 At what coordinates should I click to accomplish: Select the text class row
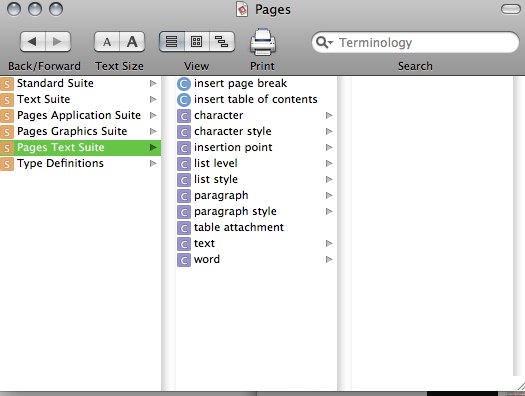pyautogui.click(x=256, y=244)
